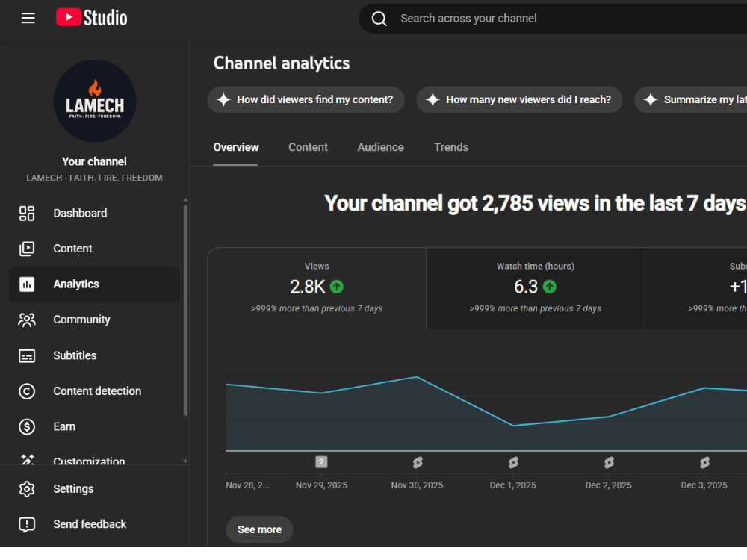Open Subtitles in the sidebar

(x=94, y=355)
